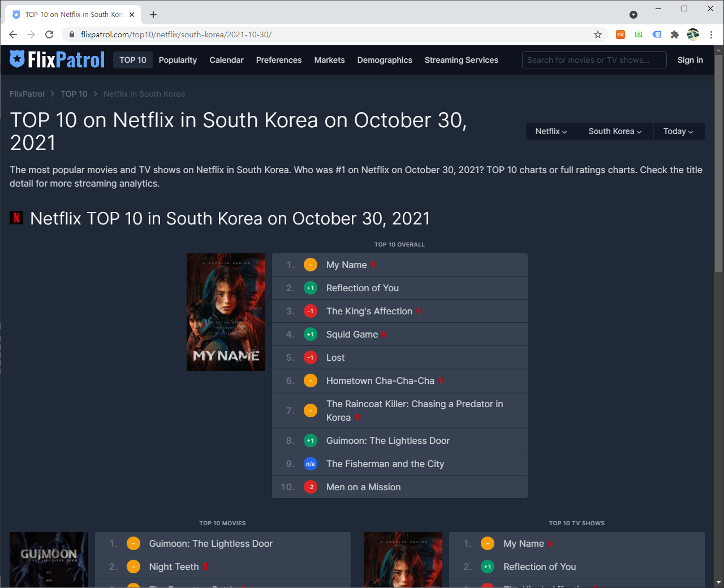Screen dimensions: 724x588
Task: Open the TOP 10 nav tab
Action: click(x=133, y=60)
